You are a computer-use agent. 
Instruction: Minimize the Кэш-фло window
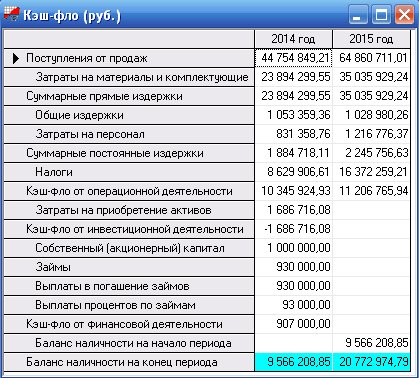[358, 14]
